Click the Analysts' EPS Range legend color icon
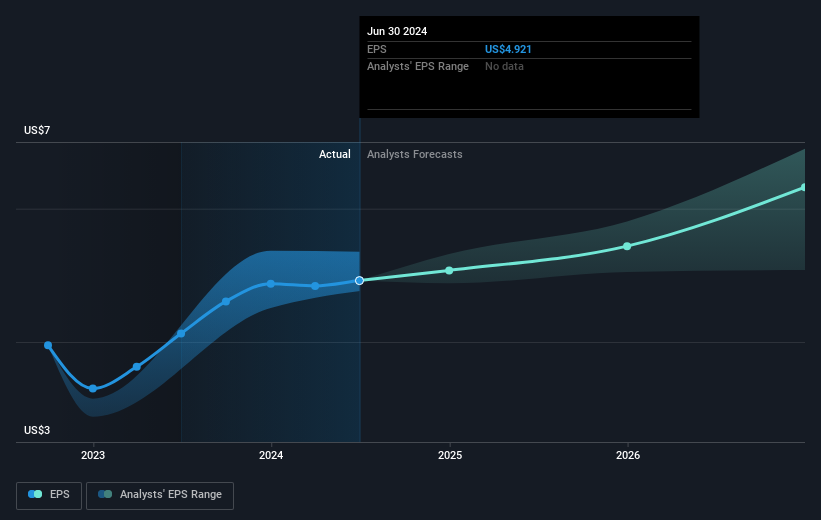 pyautogui.click(x=105, y=494)
